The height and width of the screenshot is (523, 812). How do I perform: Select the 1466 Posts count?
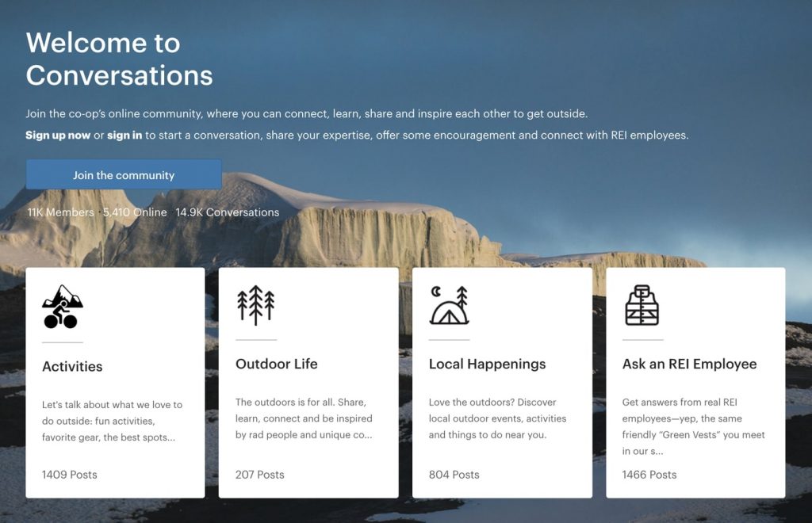coord(649,475)
